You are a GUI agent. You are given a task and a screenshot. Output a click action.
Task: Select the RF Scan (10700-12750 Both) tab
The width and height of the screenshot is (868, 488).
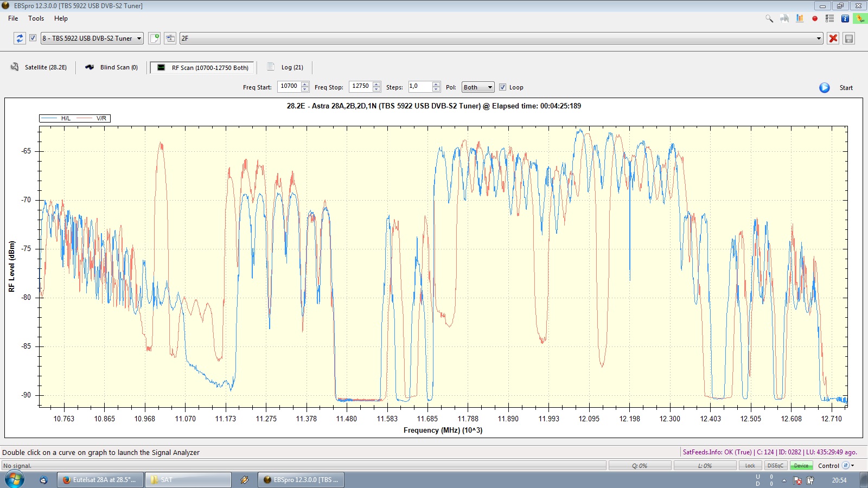tap(203, 68)
